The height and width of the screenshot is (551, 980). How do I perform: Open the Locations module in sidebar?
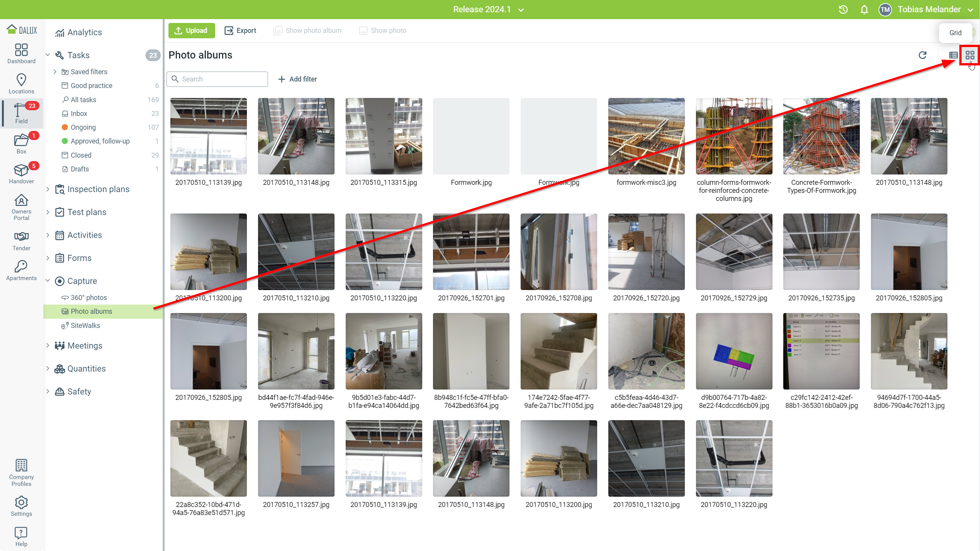click(21, 83)
